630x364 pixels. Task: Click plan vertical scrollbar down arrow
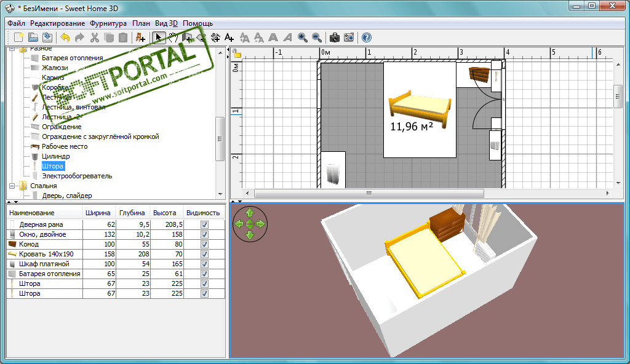618,183
